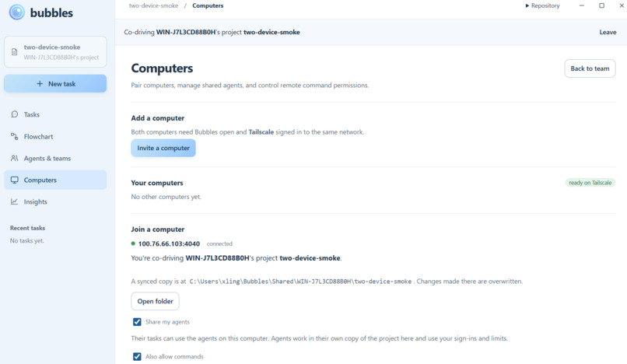Screen dimensions: 627x364
Task: Click the Join a computer heading
Action: [x=158, y=229]
